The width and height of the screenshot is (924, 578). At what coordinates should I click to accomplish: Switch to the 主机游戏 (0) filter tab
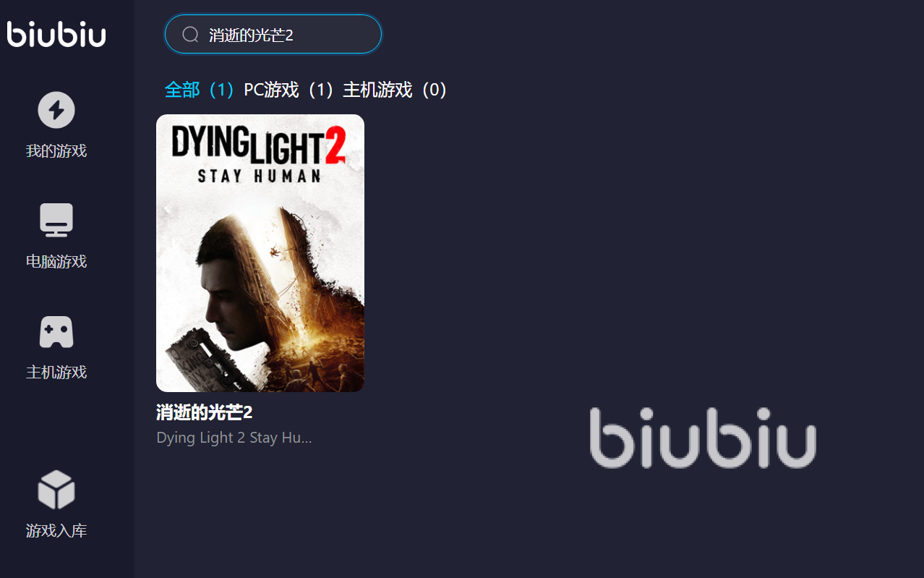click(396, 90)
